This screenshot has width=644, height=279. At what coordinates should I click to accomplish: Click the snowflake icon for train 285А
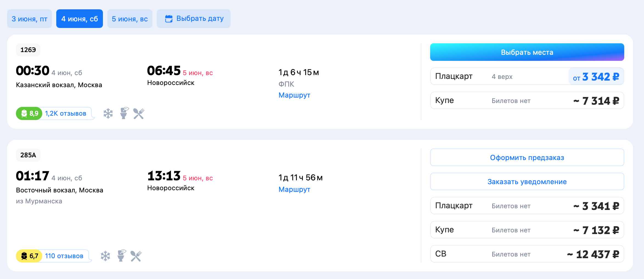coord(105,256)
